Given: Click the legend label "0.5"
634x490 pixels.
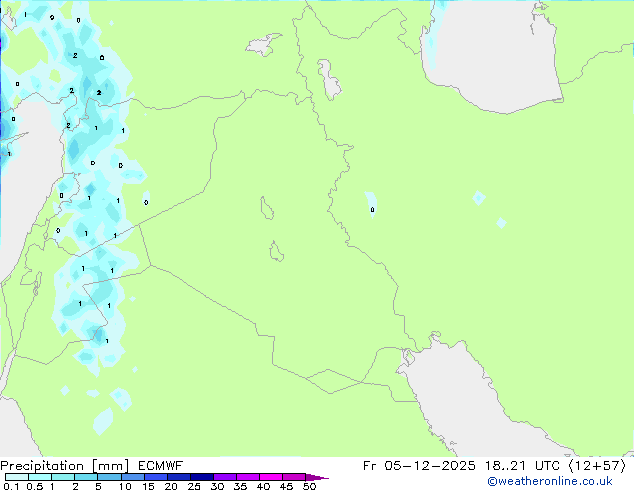Looking at the screenshot, I should [x=35, y=486].
